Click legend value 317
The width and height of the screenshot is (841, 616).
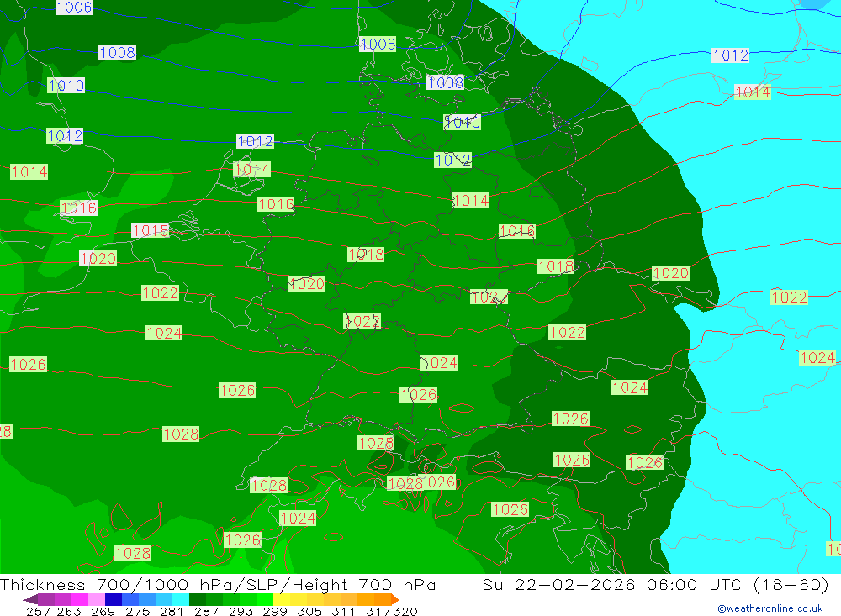tap(378, 611)
